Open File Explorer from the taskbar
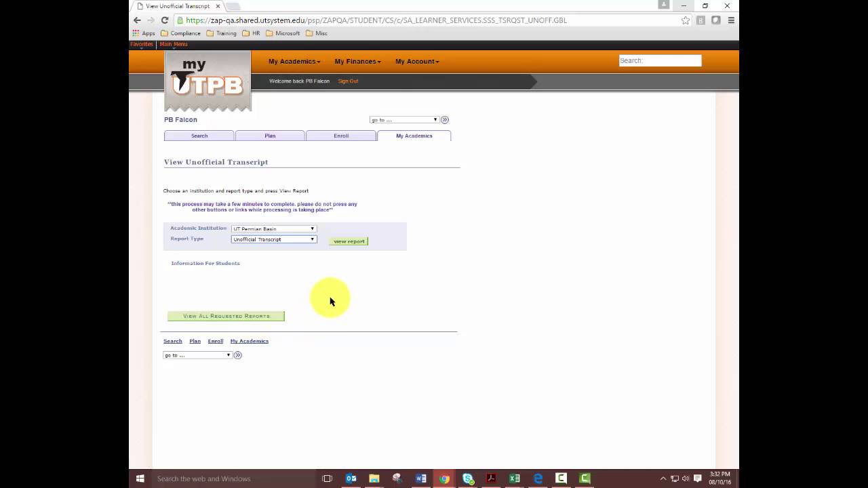This screenshot has height=488, width=868. pos(374,479)
